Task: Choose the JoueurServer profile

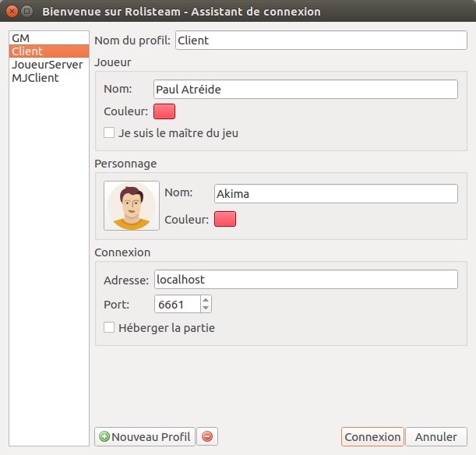Action: click(47, 65)
